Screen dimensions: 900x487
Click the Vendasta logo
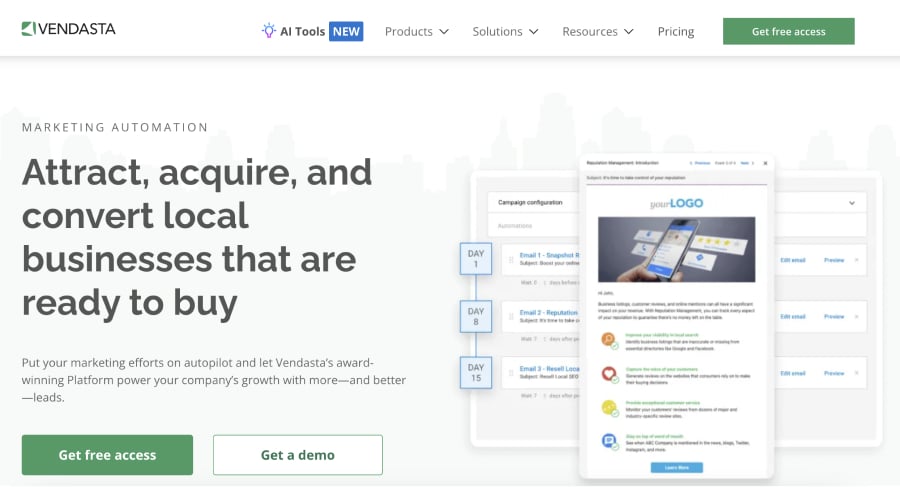[68, 29]
